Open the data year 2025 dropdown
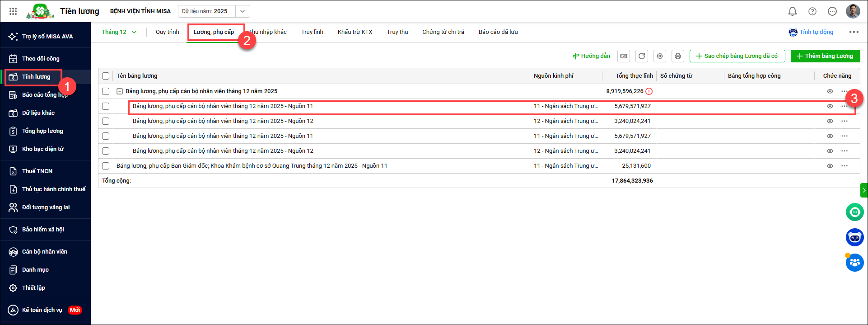The image size is (868, 325). 242,11
